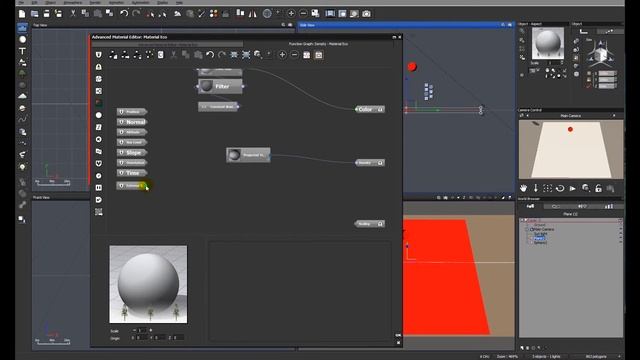This screenshot has width=640, height=360.
Task: Click the object material preview in Aspect panel
Action: click(548, 43)
